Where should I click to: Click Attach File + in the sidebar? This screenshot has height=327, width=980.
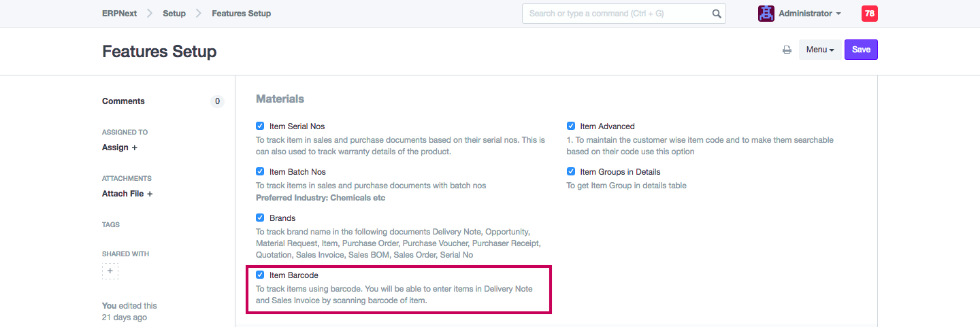pyautogui.click(x=127, y=194)
